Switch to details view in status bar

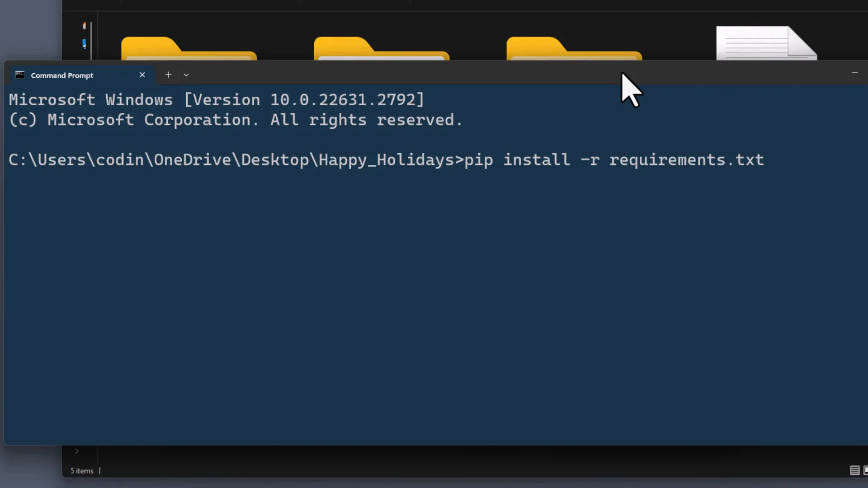coord(854,470)
